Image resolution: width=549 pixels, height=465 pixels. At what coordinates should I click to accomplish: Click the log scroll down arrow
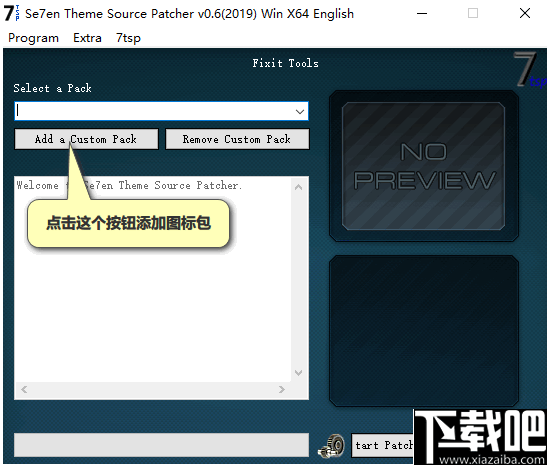click(299, 373)
